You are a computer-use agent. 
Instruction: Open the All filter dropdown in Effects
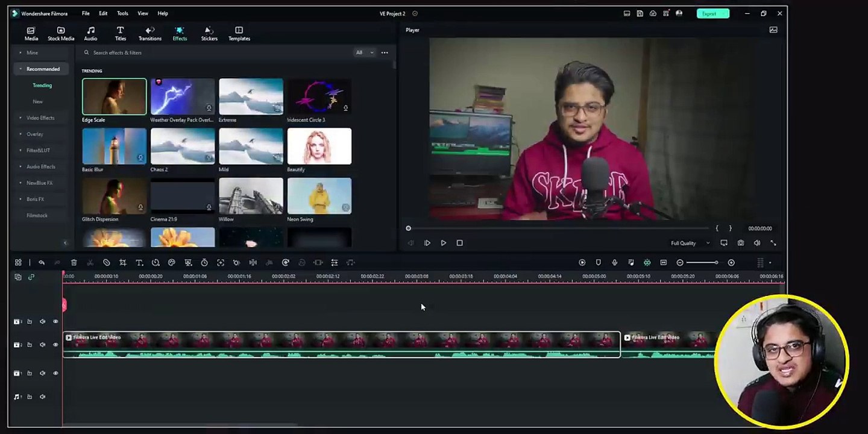[364, 52]
